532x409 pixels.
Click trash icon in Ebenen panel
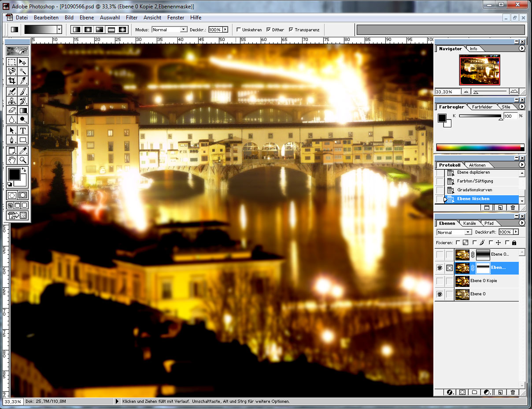click(513, 392)
